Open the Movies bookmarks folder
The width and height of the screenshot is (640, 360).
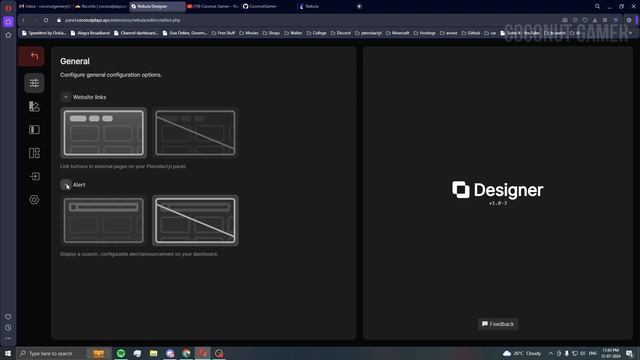point(249,33)
